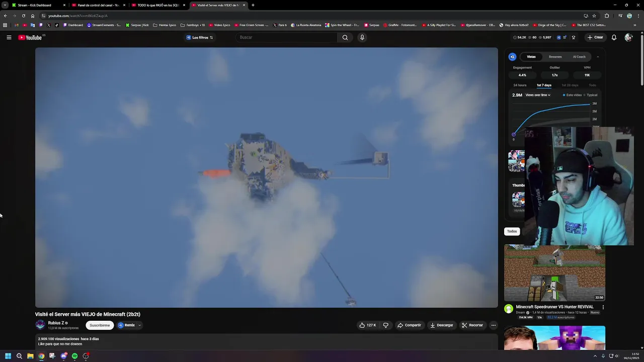
Task: Click the vidIQ logo in the stats panel
Action: pos(512,57)
